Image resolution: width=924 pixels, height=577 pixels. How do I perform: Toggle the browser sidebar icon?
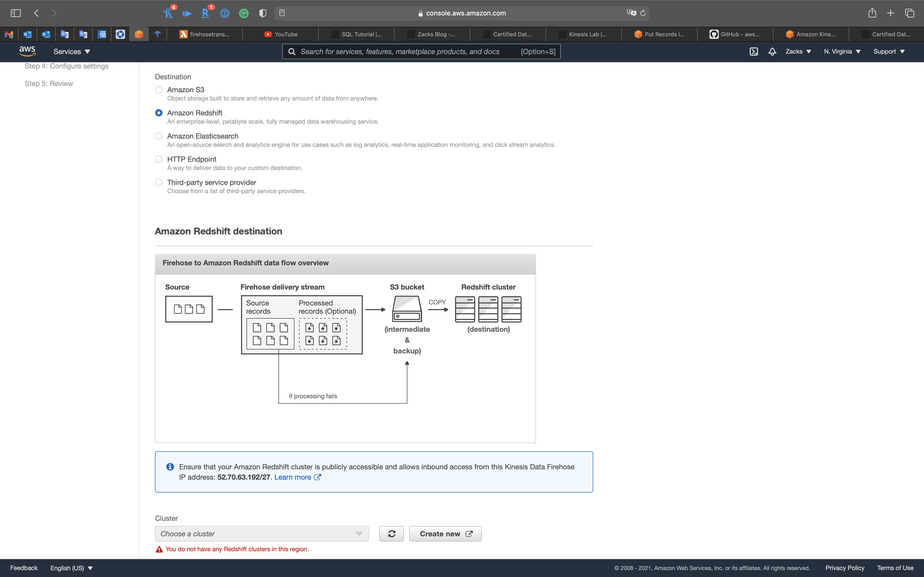coord(16,13)
